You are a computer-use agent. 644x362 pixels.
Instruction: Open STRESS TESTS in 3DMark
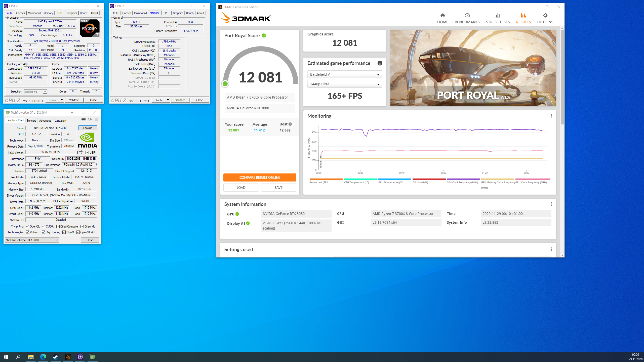point(498,18)
